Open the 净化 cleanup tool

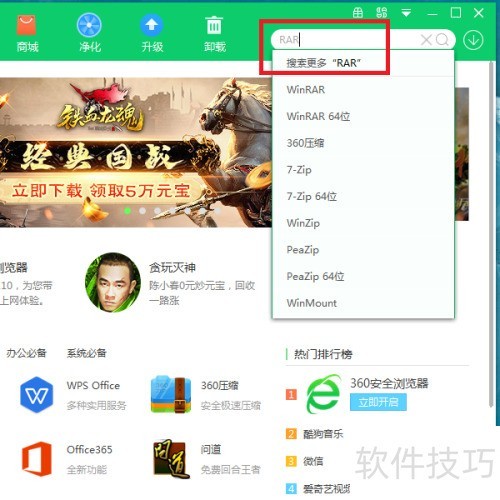click(x=89, y=33)
